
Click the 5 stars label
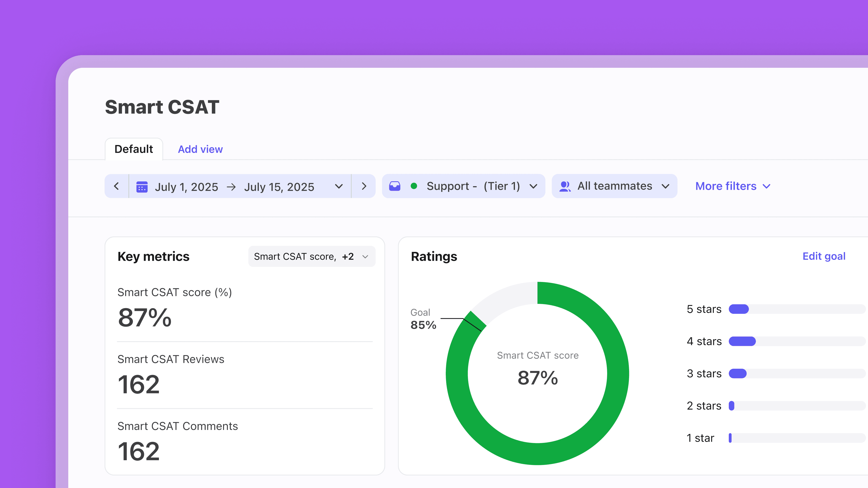click(704, 309)
